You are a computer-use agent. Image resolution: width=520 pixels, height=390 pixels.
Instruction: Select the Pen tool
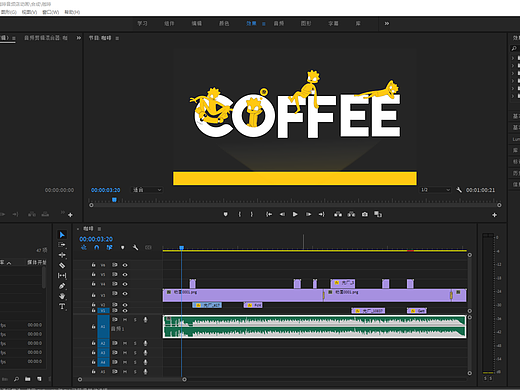(x=62, y=286)
